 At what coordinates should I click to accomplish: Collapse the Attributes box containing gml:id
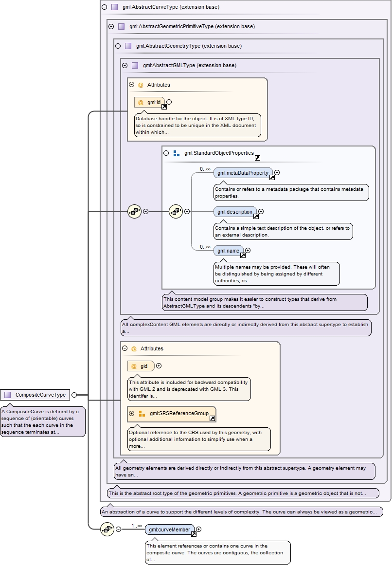[132, 85]
